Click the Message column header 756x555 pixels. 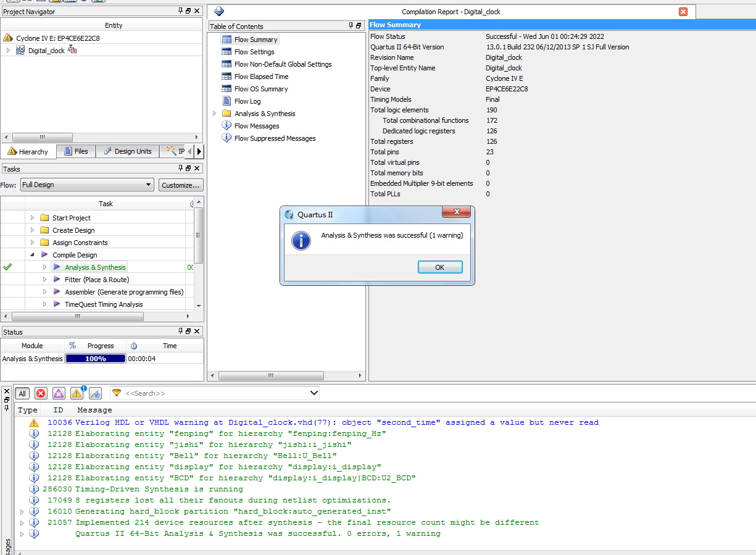pyautogui.click(x=94, y=410)
